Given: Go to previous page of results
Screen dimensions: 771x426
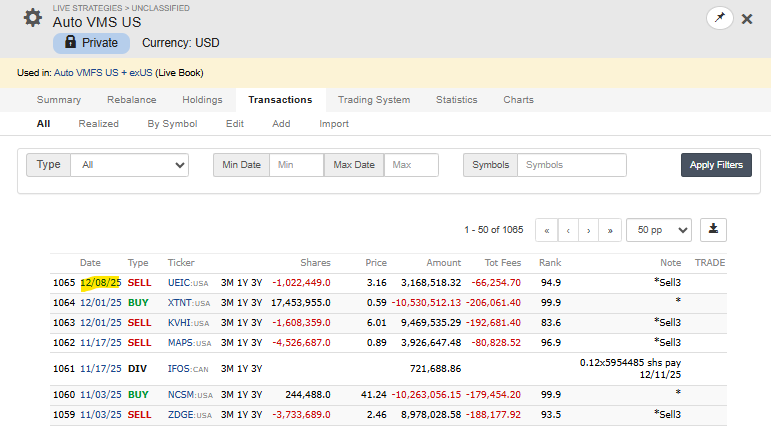Looking at the screenshot, I should pos(568,230).
